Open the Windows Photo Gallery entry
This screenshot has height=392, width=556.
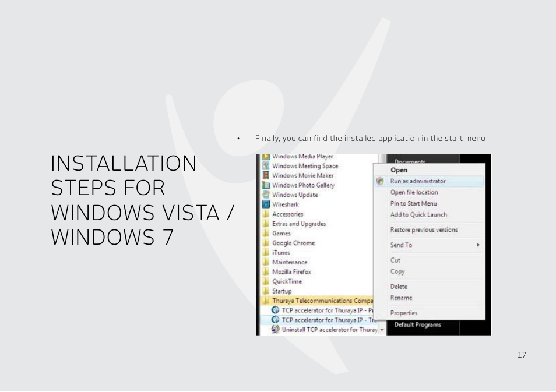pyautogui.click(x=304, y=185)
